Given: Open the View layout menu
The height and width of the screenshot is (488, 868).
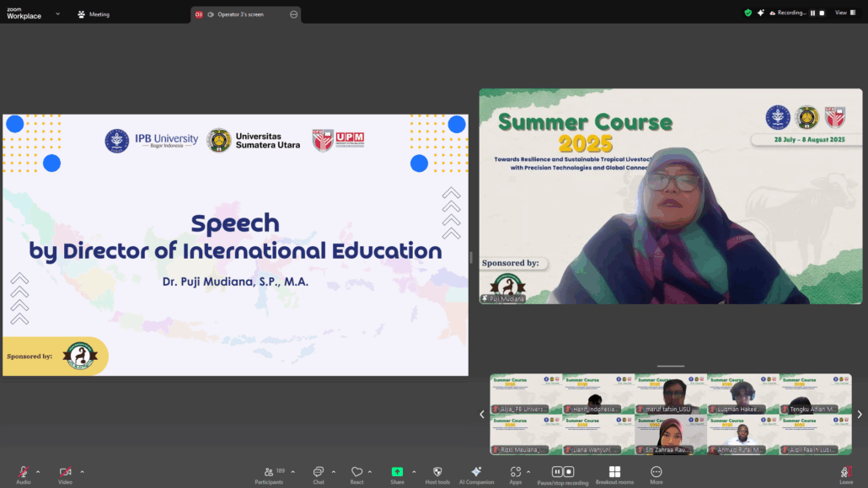Looking at the screenshot, I should (x=843, y=13).
